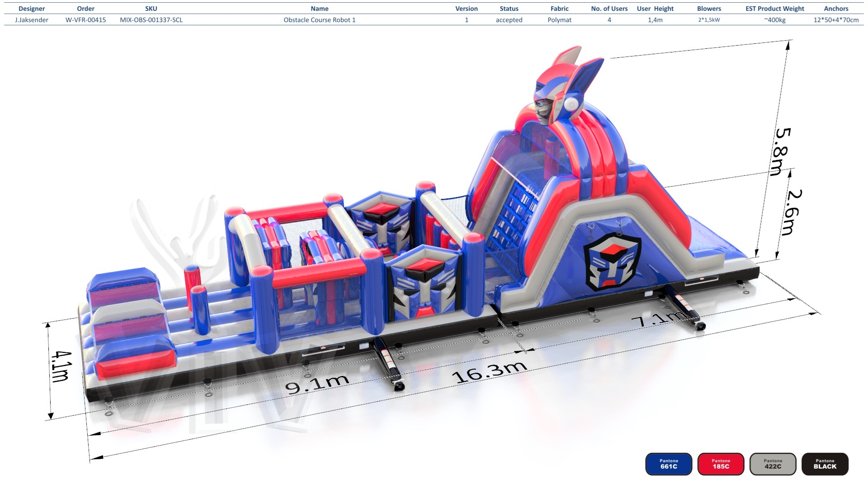Click the robot shield emblem on the slide wall
The image size is (868, 488).
612,263
